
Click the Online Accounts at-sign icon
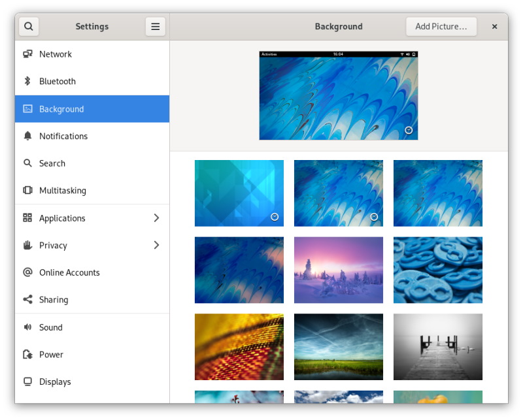tap(27, 272)
